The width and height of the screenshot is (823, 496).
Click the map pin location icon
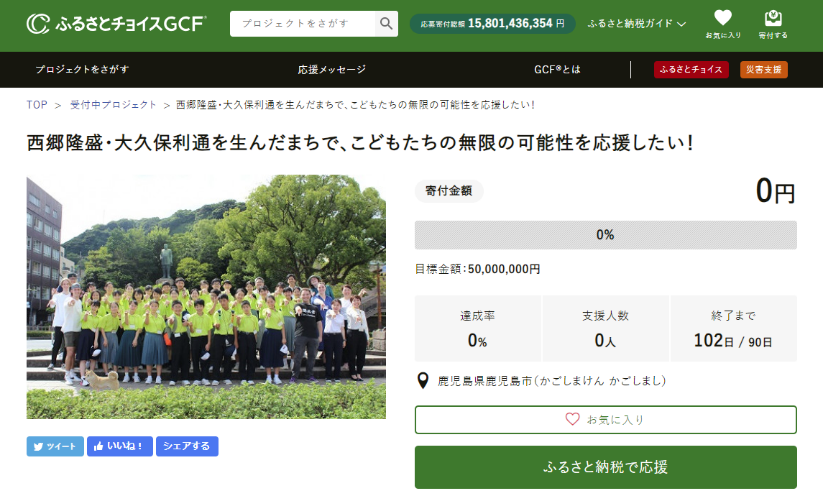tap(423, 381)
